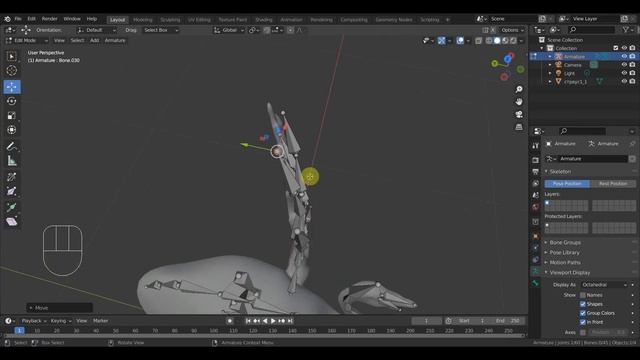Viewport: 640px width, 360px height.
Task: Select the Move tool in the left toolbar
Action: click(x=12, y=87)
